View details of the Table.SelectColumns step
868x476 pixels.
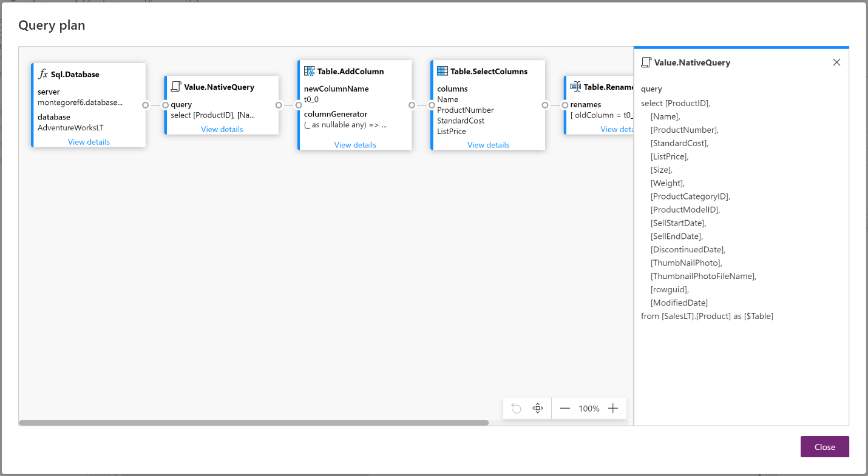tap(487, 145)
